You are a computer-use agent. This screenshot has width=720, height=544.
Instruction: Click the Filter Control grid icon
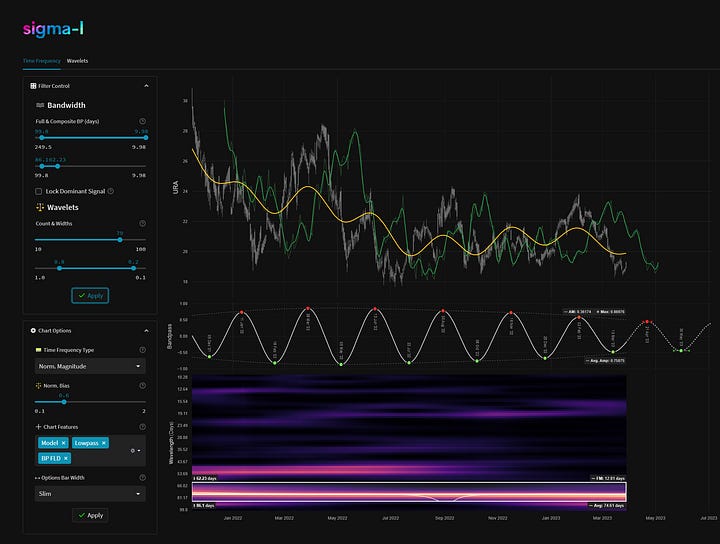point(33,86)
